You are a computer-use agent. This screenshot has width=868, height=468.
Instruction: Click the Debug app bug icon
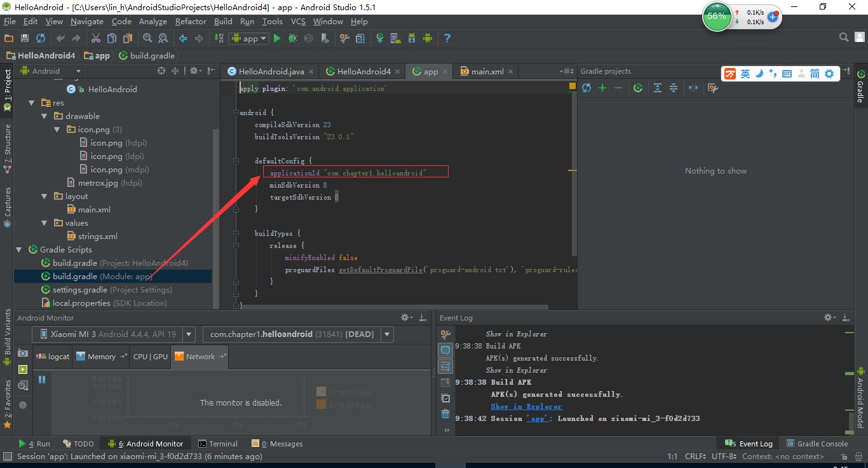[292, 38]
